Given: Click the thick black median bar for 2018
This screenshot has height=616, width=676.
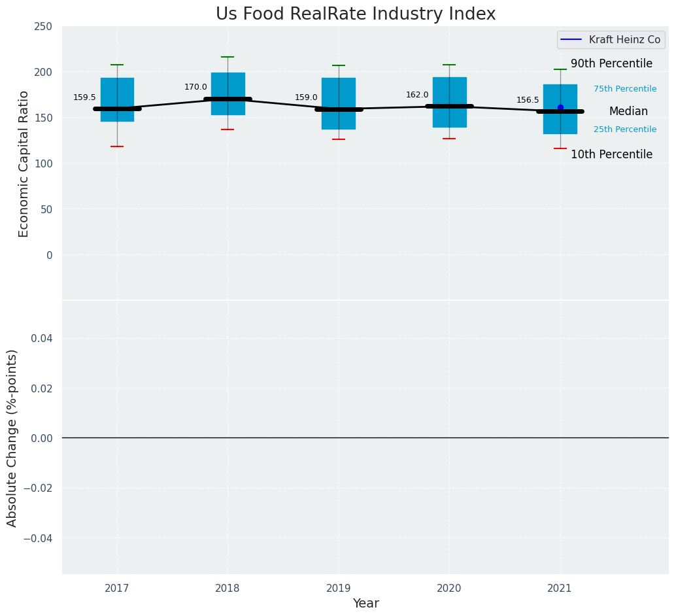Looking at the screenshot, I should click(x=228, y=99).
